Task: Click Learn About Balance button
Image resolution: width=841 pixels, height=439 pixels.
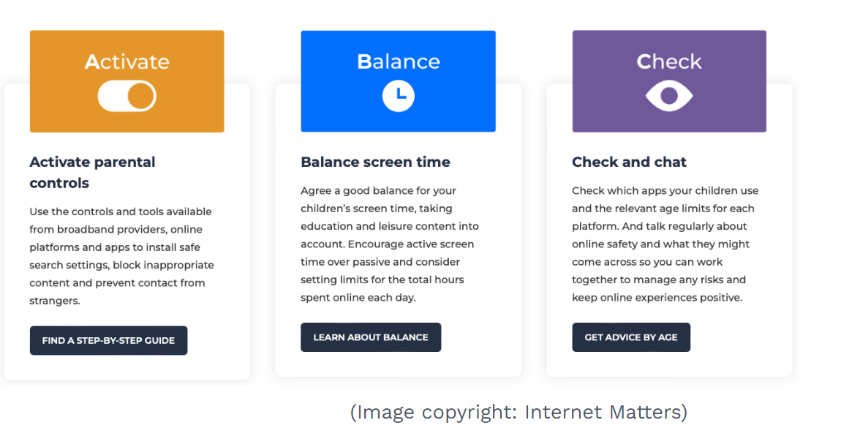Action: click(371, 337)
